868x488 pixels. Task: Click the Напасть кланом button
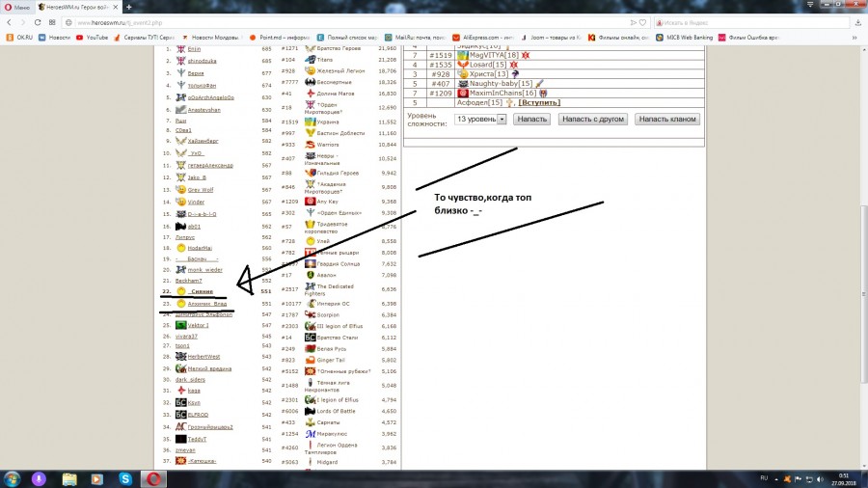(667, 119)
